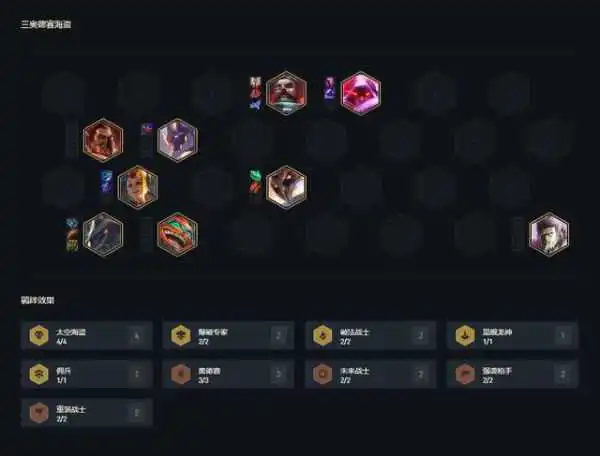The image size is (600, 456).
Task: Select the champion with green and red items beside it
Action: coord(286,187)
